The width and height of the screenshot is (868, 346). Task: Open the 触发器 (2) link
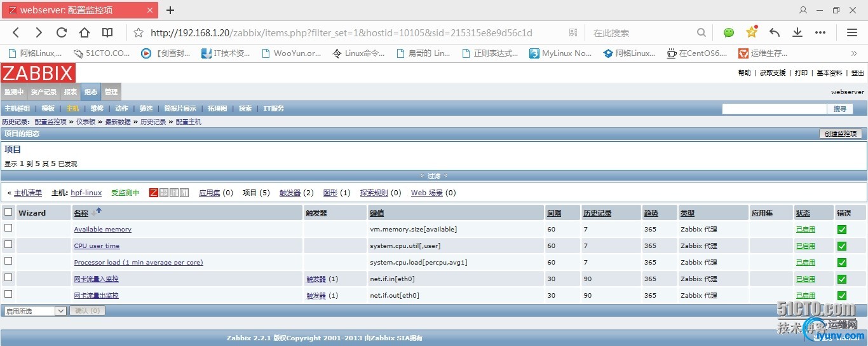(290, 193)
